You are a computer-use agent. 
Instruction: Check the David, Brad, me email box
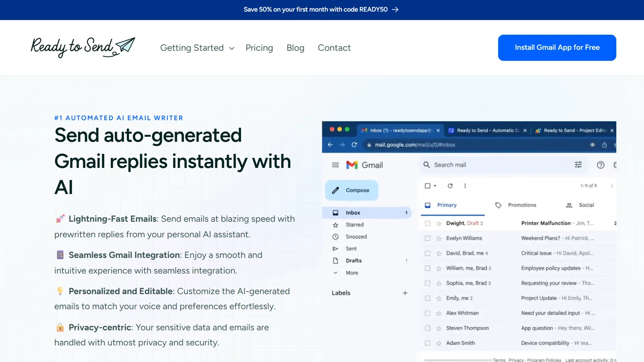point(428,253)
